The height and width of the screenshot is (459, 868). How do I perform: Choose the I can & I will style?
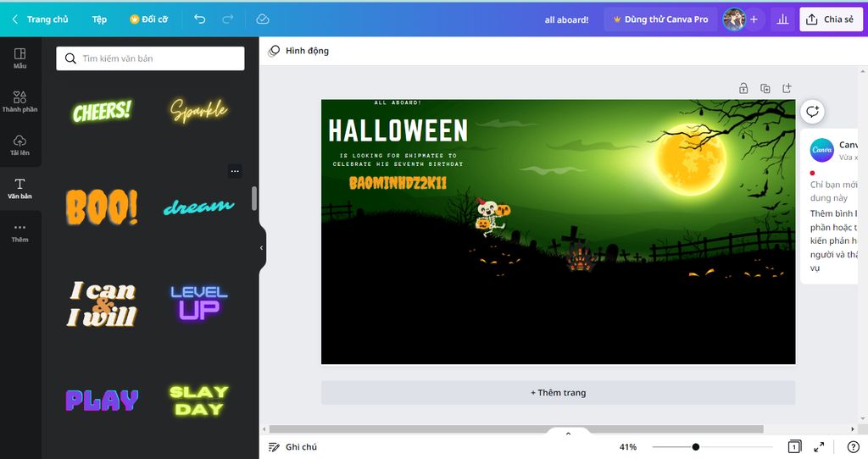[102, 303]
